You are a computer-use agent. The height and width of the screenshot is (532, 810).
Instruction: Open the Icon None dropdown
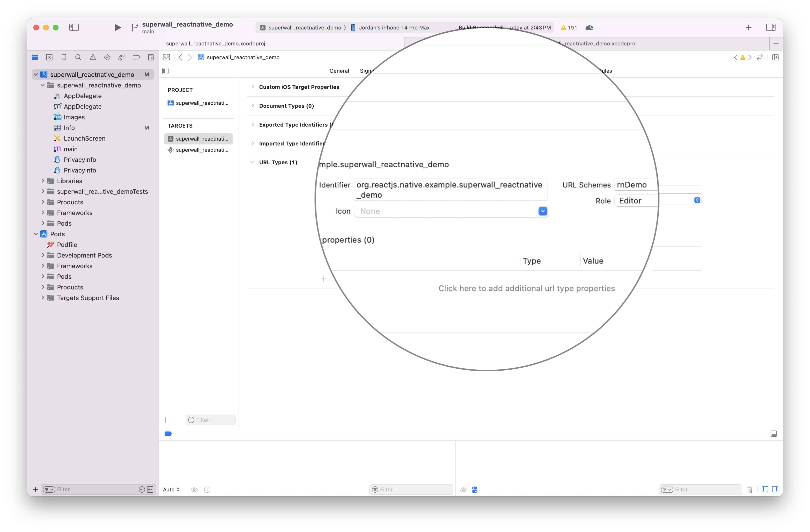[x=543, y=211]
